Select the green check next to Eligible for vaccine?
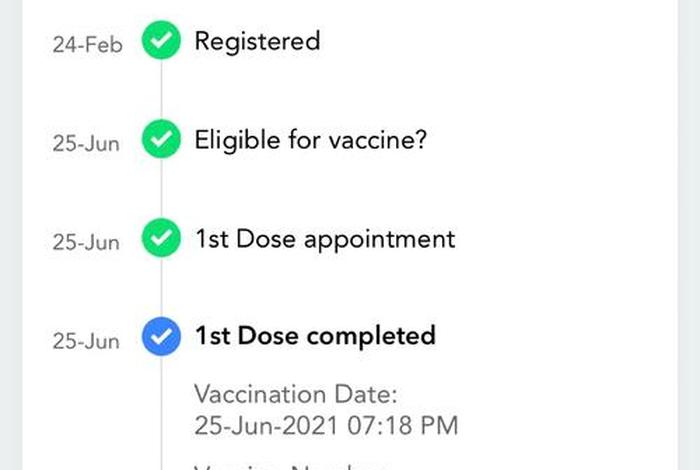 coord(161,139)
